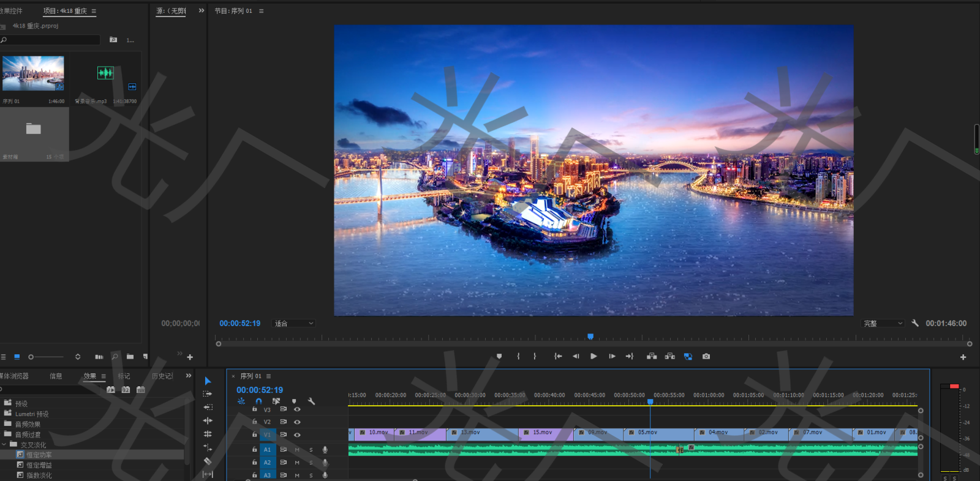Image resolution: width=980 pixels, height=481 pixels.
Task: Switch to 标记 tab
Action: (124, 376)
